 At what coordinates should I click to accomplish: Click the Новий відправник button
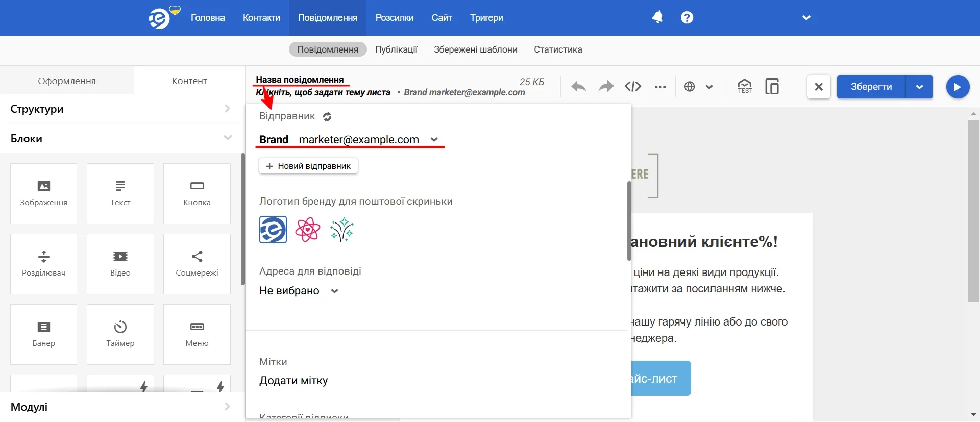pos(308,166)
